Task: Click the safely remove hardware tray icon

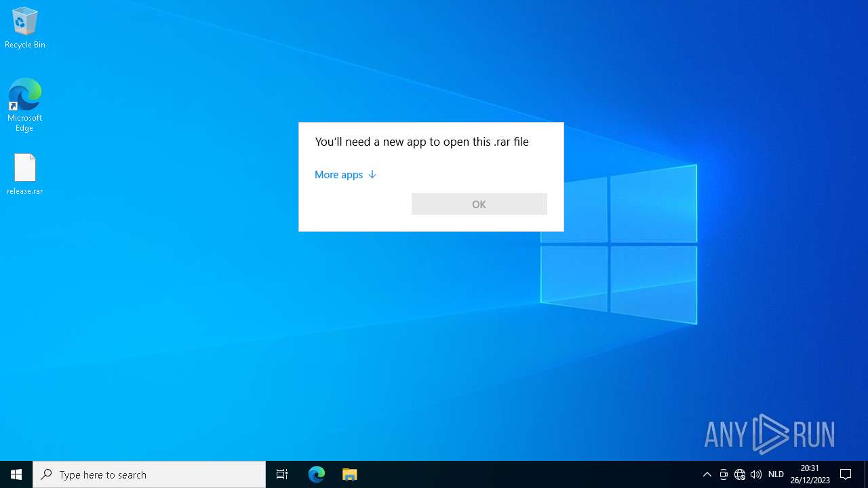Action: 724,474
